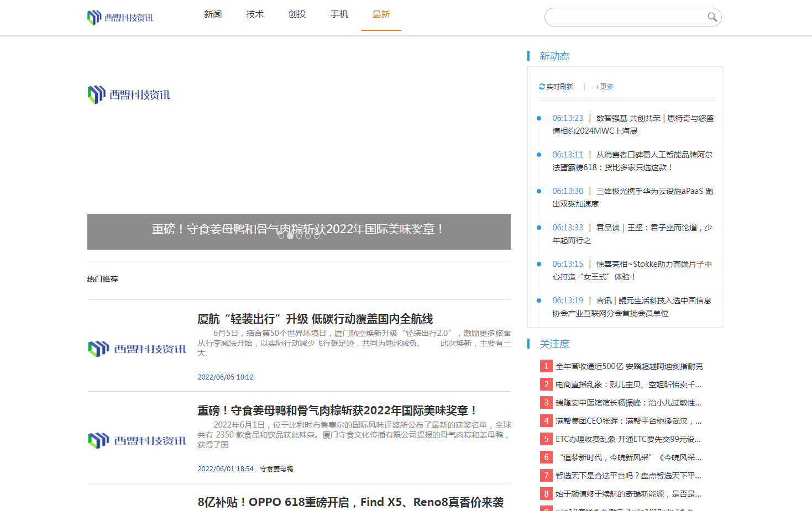This screenshot has height=511, width=812.
Task: Open the 技术 navigation tab
Action: point(255,14)
